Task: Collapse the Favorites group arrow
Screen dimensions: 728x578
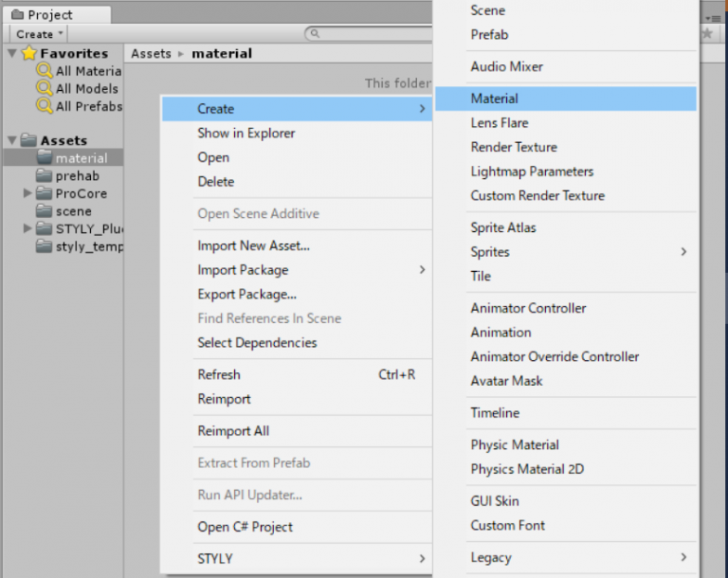Action: tap(11, 53)
